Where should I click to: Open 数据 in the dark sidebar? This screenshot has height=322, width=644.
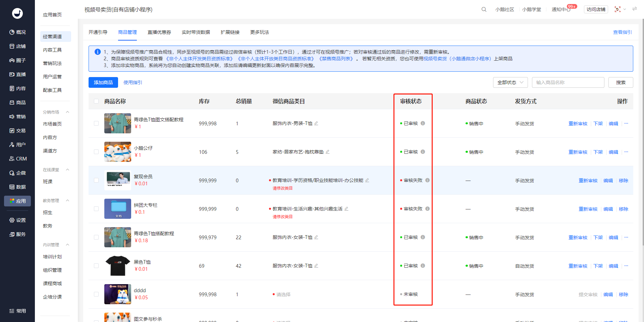17,187
